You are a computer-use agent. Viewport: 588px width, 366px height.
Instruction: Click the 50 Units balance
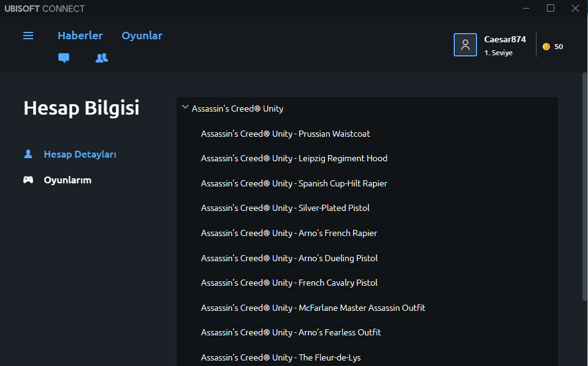coord(559,47)
